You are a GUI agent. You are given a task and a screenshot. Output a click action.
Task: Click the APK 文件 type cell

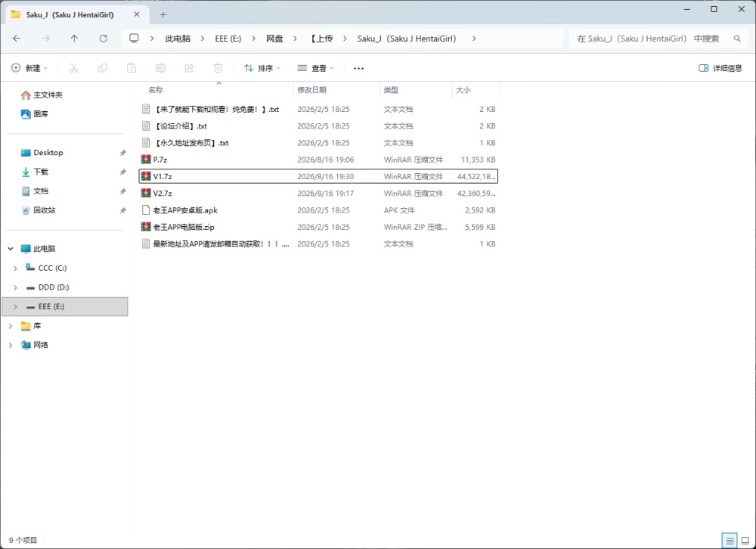399,210
